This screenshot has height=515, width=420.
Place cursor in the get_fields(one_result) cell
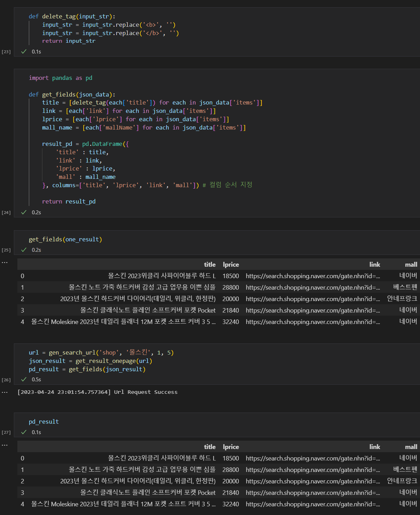pos(65,239)
